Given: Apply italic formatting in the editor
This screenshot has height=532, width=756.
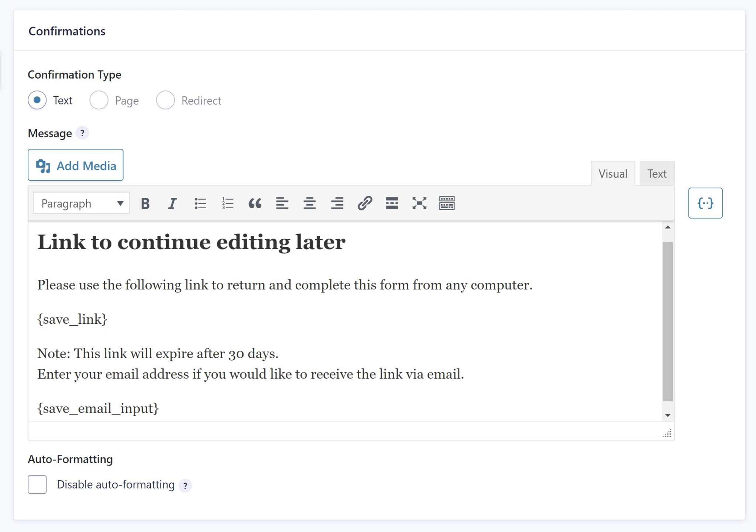Looking at the screenshot, I should 172,203.
